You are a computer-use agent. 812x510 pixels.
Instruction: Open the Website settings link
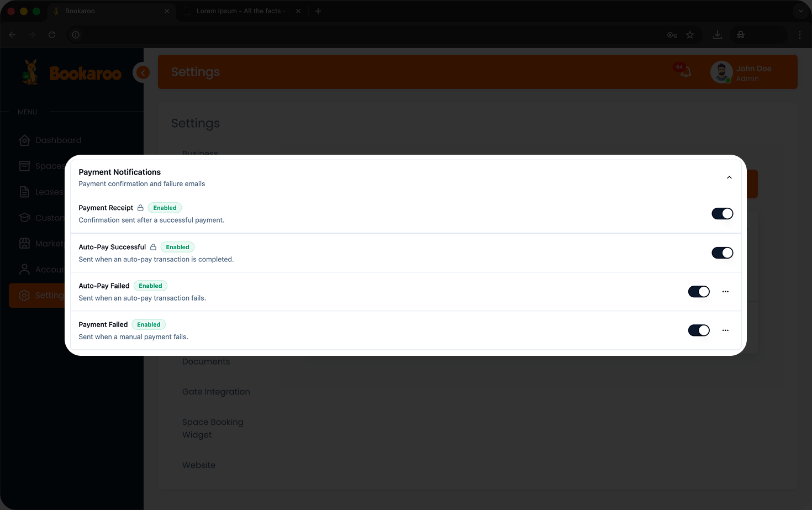(x=199, y=465)
